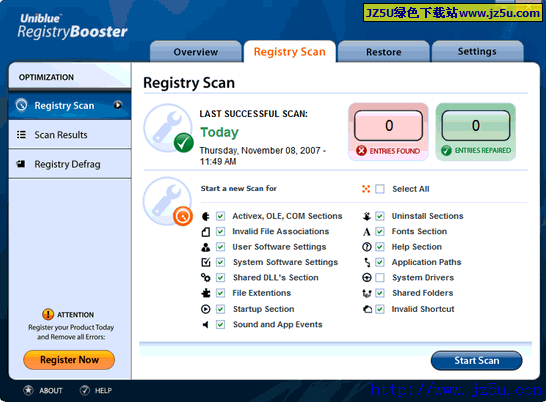Uncheck the Application Paths checkbox
The height and width of the screenshot is (402, 546).
pyautogui.click(x=380, y=262)
